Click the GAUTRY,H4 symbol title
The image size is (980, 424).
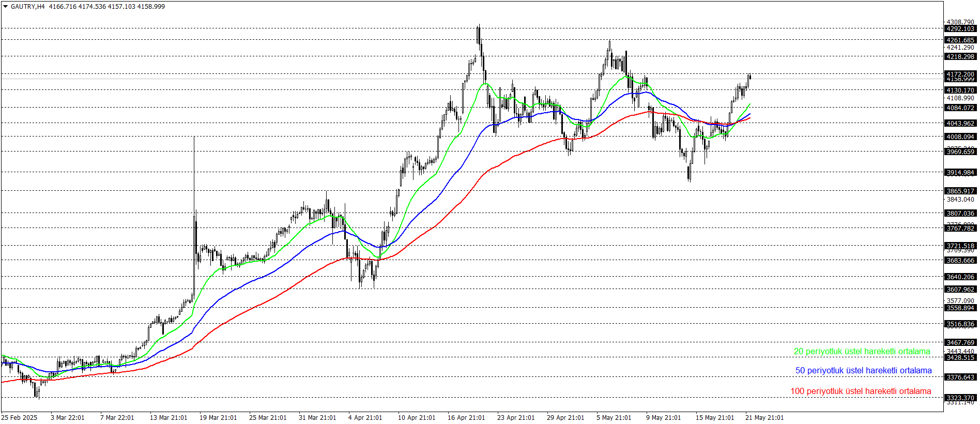pyautogui.click(x=28, y=7)
